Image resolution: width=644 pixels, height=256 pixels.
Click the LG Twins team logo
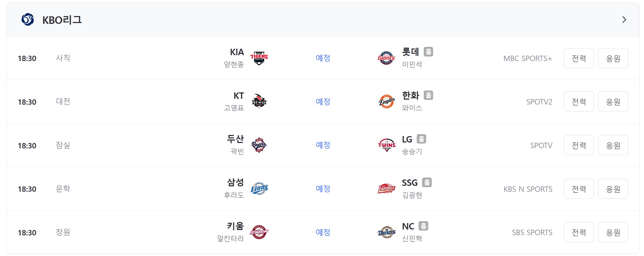click(x=386, y=145)
